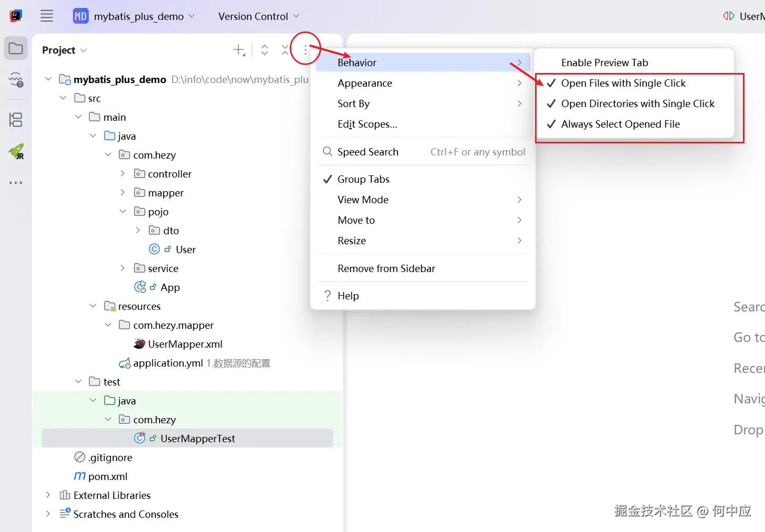Select the resources folder

[139, 306]
